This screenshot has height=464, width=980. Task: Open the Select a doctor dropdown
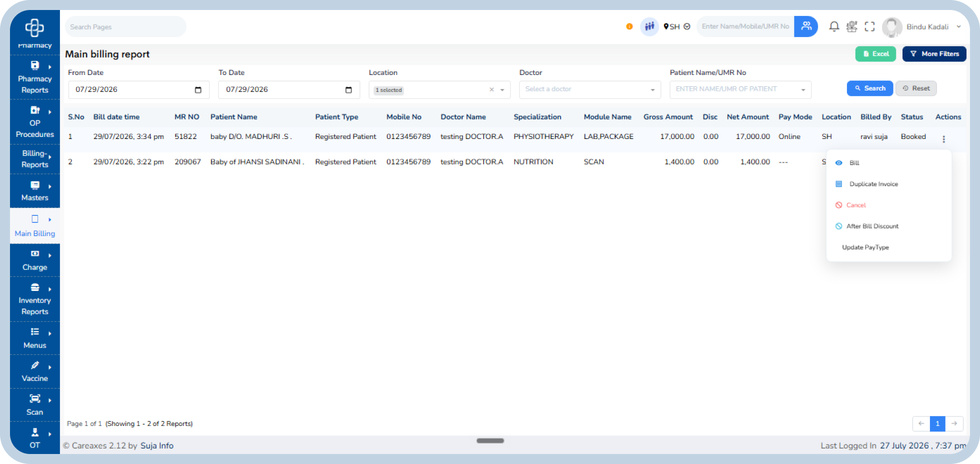590,89
